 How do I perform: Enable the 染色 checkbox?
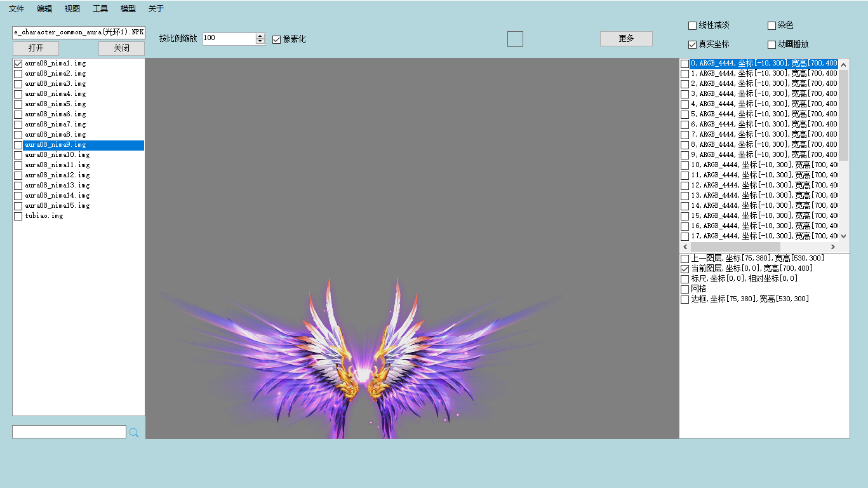pos(771,25)
